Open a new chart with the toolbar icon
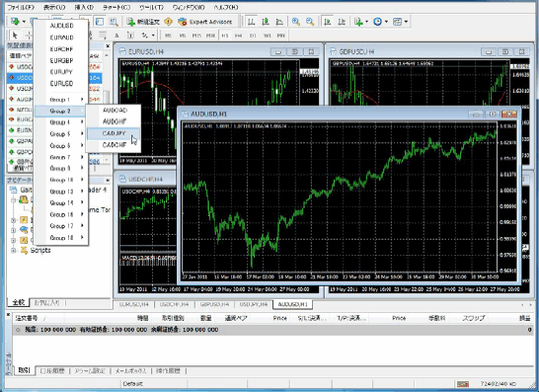This screenshot has width=539, height=392. [x=15, y=22]
